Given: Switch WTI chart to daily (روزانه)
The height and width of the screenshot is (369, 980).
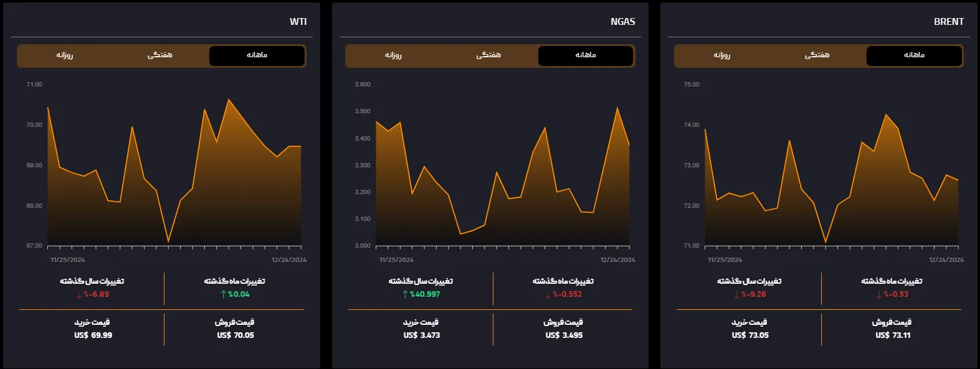Looking at the screenshot, I should click(x=65, y=55).
